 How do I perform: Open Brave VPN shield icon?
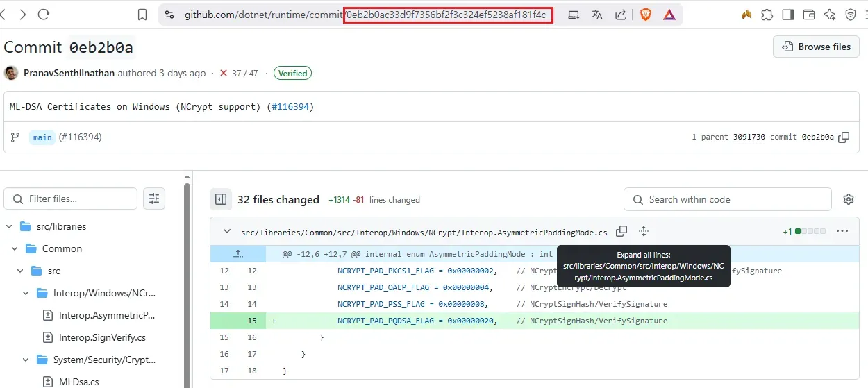tap(851, 15)
